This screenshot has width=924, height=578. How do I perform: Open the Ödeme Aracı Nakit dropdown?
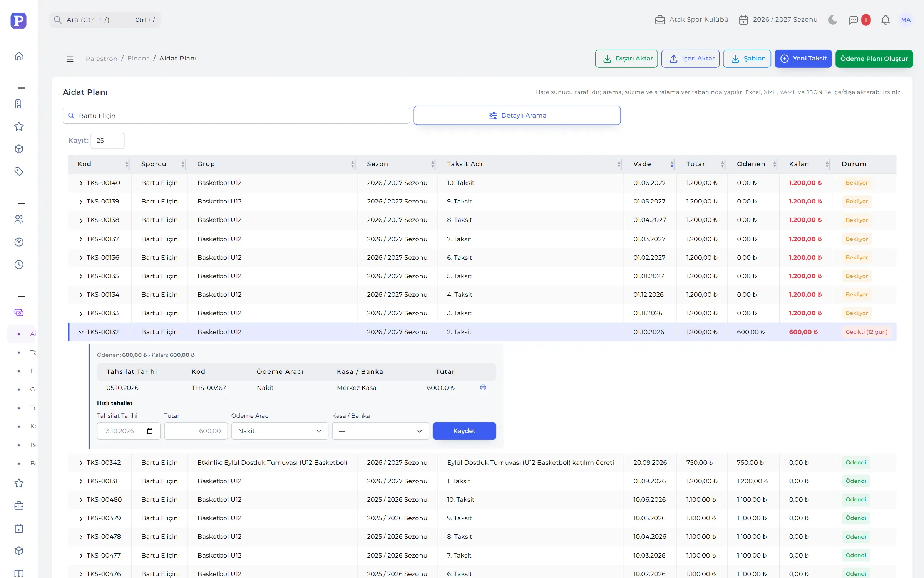click(x=280, y=431)
